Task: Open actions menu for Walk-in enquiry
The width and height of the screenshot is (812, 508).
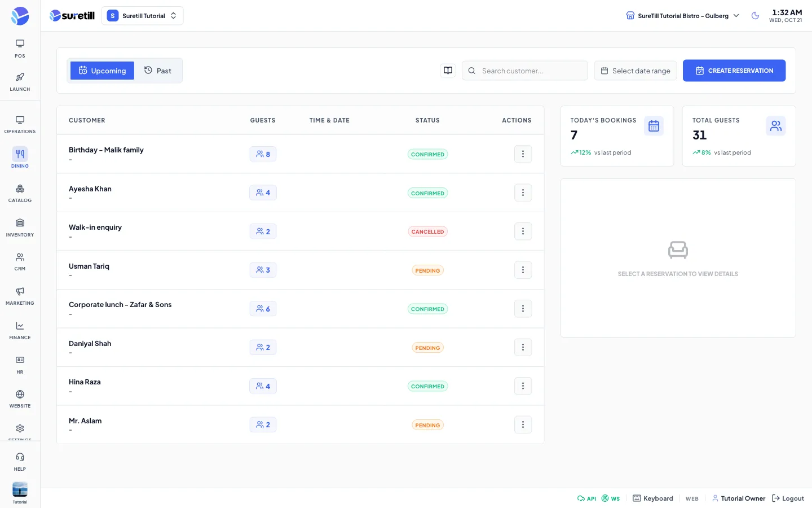Action: coord(523,231)
